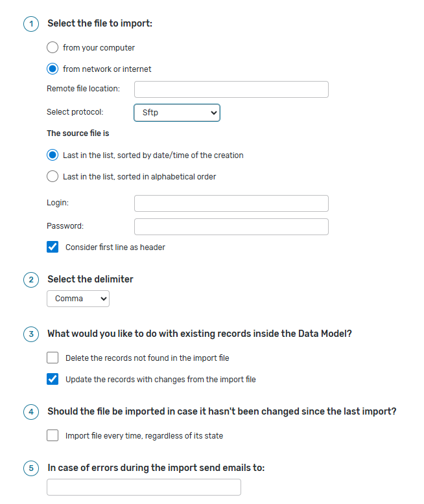The width and height of the screenshot is (424, 504).
Task: Click the Remote file location field
Action: [231, 89]
